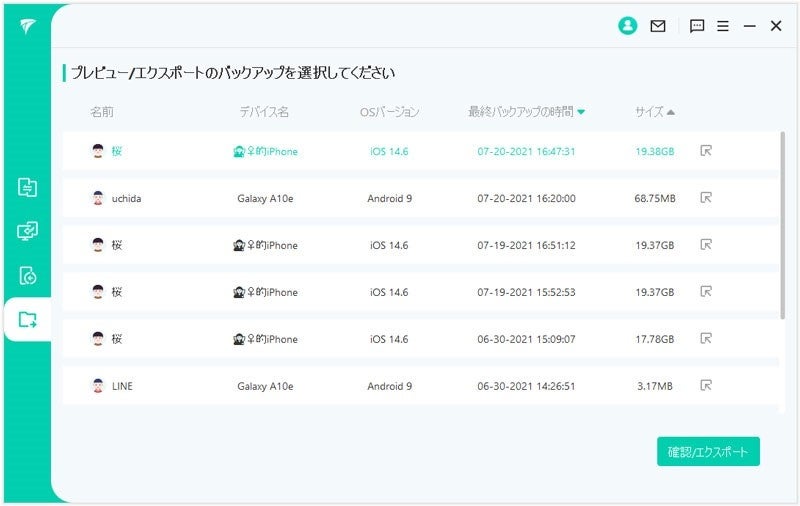Click first sidebar phone transfer icon

click(x=27, y=187)
